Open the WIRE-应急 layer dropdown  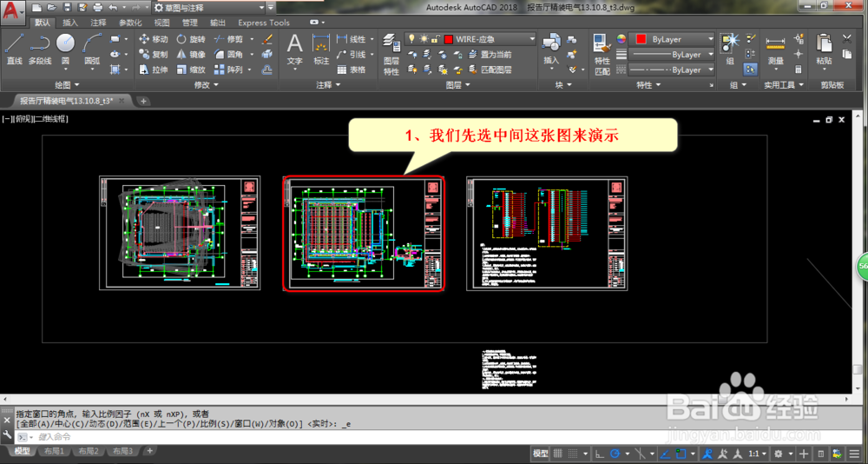531,39
